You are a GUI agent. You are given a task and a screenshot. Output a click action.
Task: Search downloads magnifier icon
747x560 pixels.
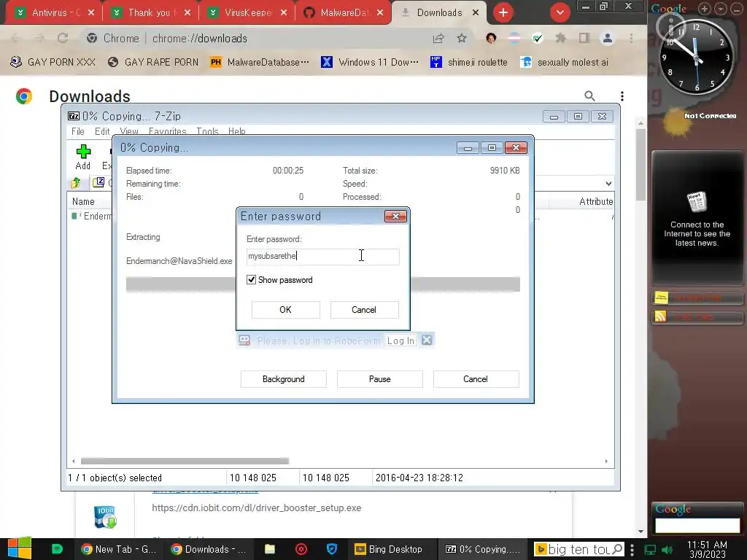[x=589, y=96]
